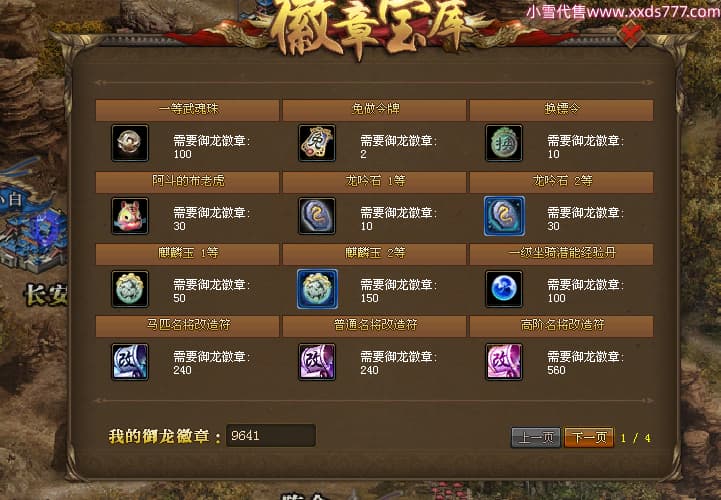Screen dimensions: 721x500
Task: Pick the purple 普通名将改造符 icon
Action: (x=317, y=362)
